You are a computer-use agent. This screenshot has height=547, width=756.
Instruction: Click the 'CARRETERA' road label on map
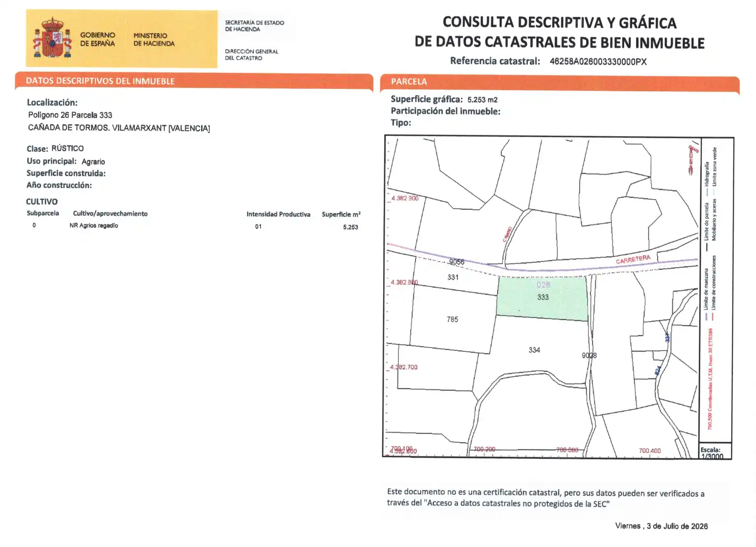coord(633,259)
